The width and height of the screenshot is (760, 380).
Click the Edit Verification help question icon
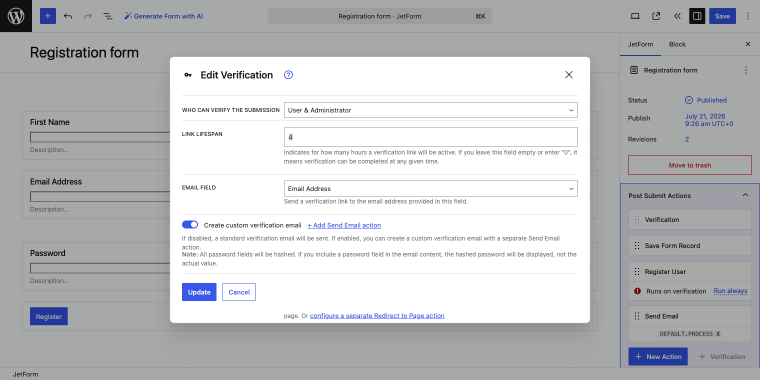click(288, 75)
